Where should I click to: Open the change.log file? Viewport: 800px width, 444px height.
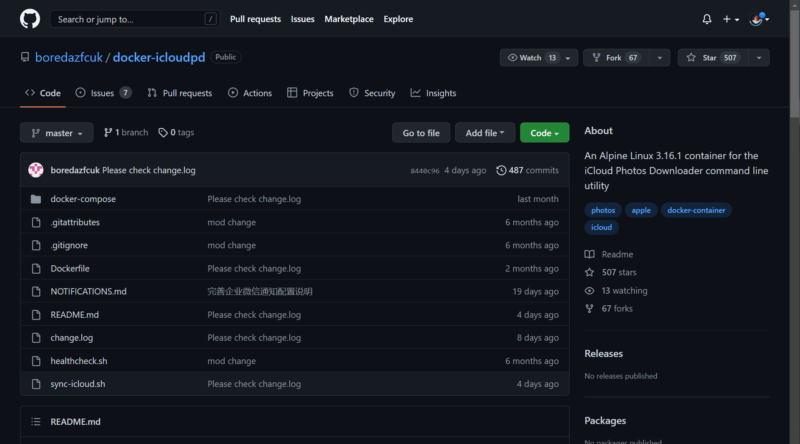[71, 338]
